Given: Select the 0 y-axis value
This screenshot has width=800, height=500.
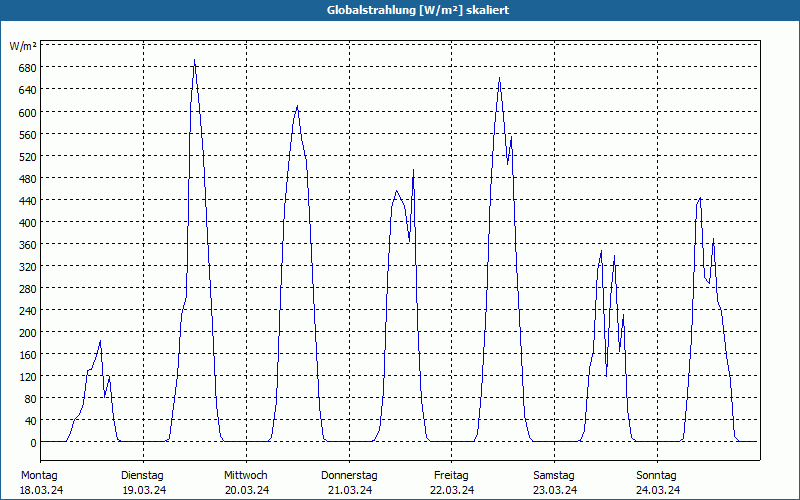Looking at the screenshot, I should pos(35,443).
